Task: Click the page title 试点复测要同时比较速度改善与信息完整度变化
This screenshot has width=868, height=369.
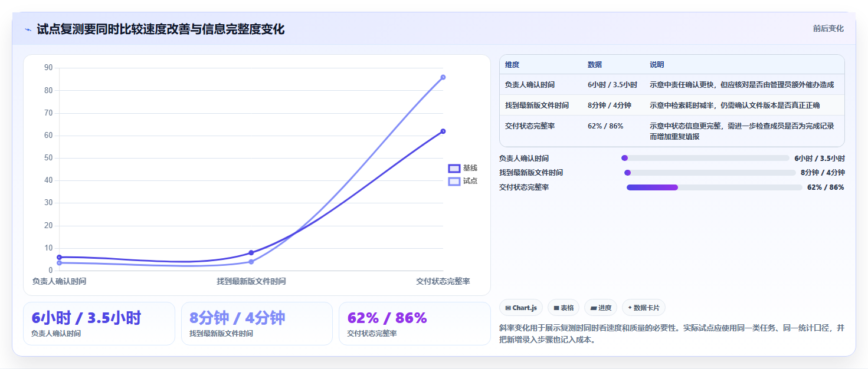Action: click(161, 29)
